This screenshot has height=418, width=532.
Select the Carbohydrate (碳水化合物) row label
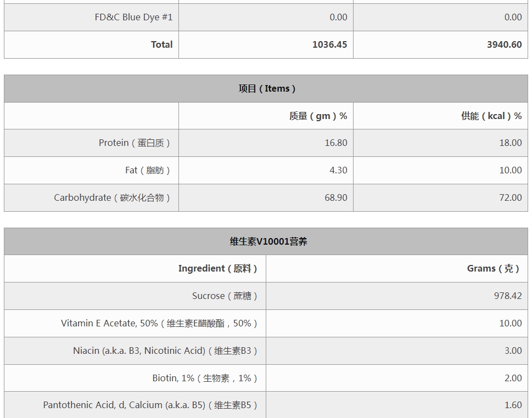[113, 197]
